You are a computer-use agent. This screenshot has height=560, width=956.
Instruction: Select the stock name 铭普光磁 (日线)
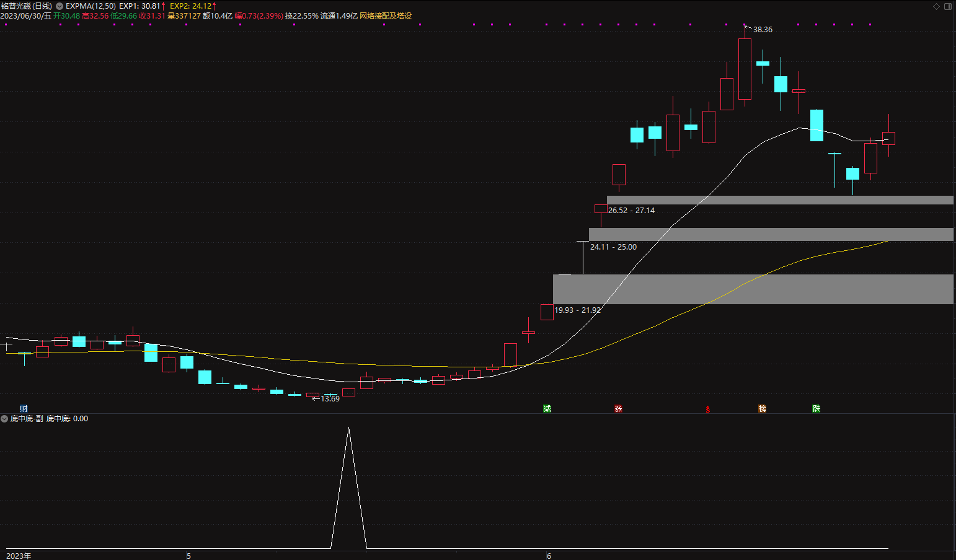27,6
